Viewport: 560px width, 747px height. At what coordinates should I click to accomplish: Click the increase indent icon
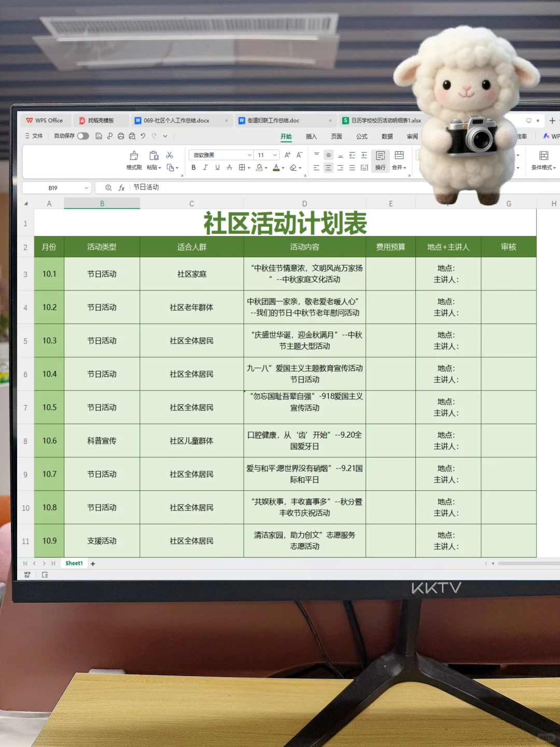364,155
